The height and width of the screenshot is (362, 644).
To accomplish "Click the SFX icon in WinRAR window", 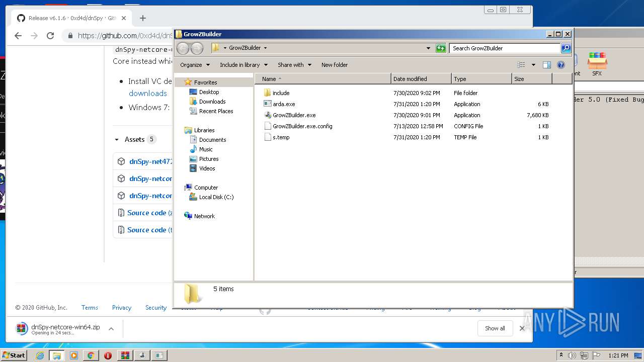I will 597,64.
